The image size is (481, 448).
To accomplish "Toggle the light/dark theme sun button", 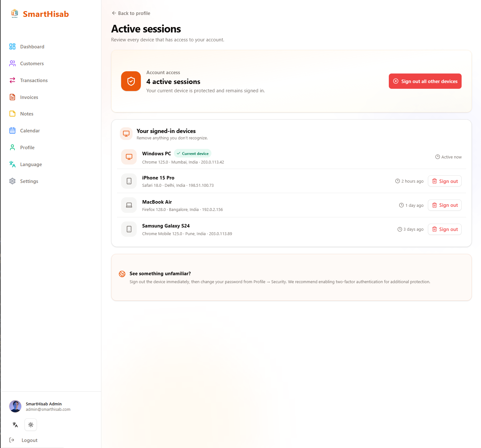I will 31,425.
